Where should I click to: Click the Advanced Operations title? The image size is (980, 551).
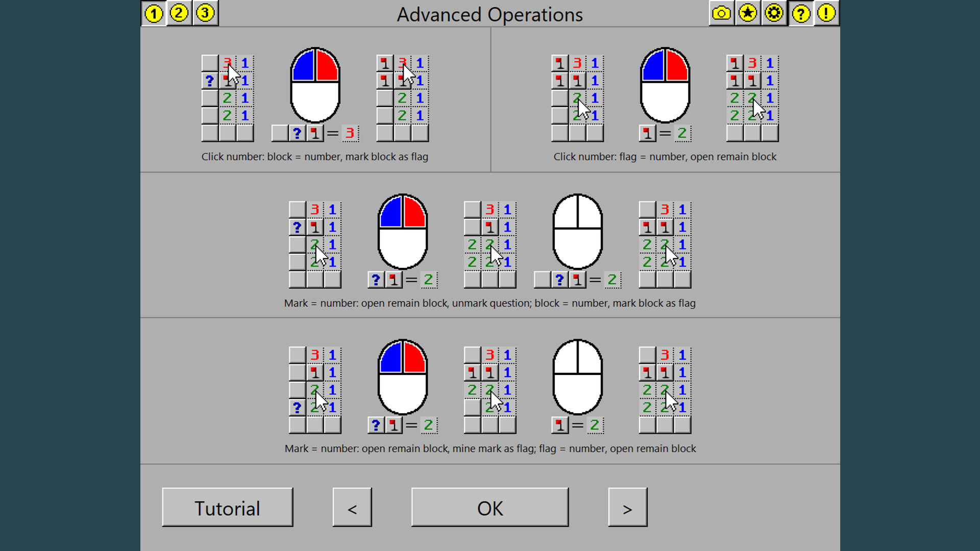click(489, 14)
